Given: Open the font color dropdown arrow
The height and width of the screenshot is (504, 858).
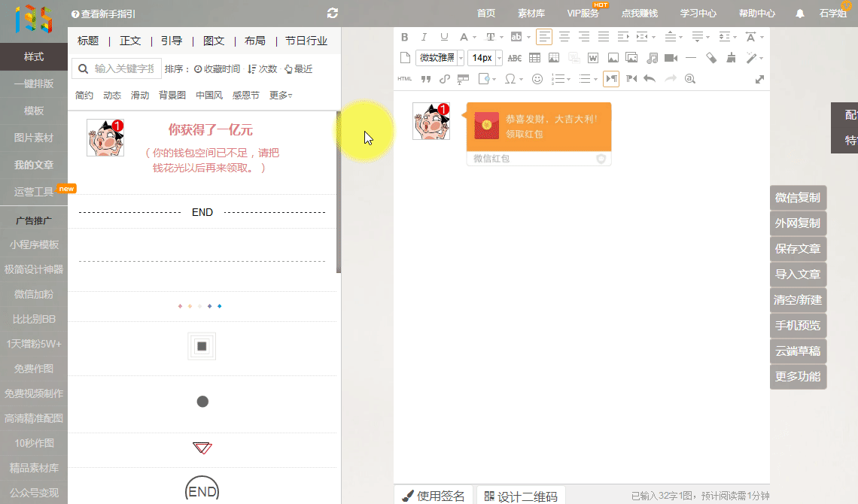Looking at the screenshot, I should coord(474,38).
